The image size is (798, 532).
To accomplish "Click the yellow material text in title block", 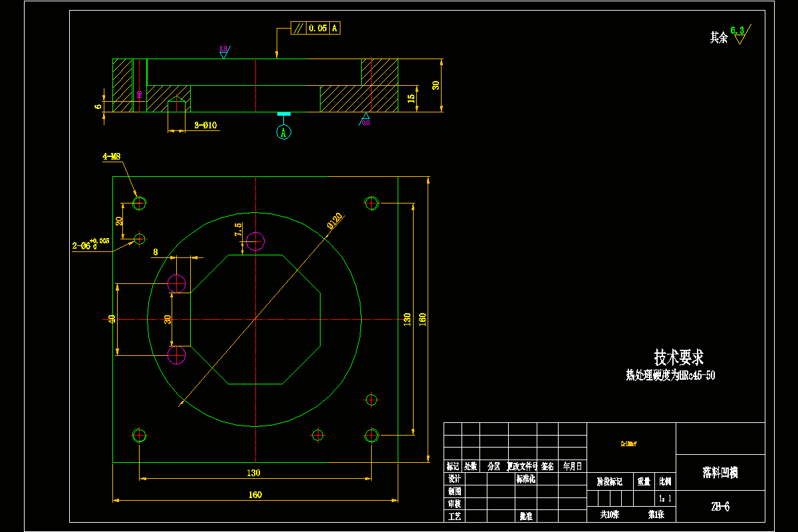I will (629, 442).
